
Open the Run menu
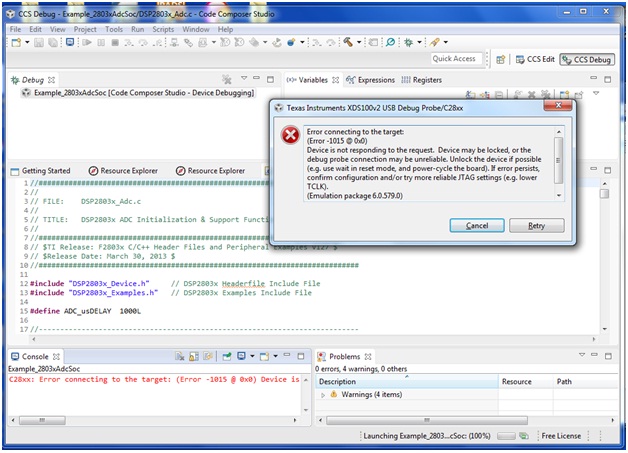pos(137,29)
